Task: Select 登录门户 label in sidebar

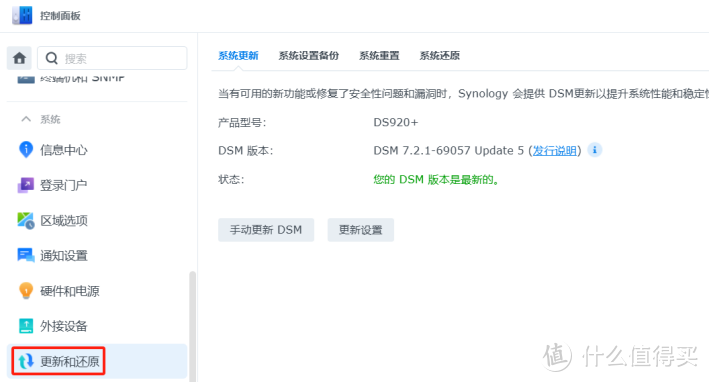Action: point(64,185)
